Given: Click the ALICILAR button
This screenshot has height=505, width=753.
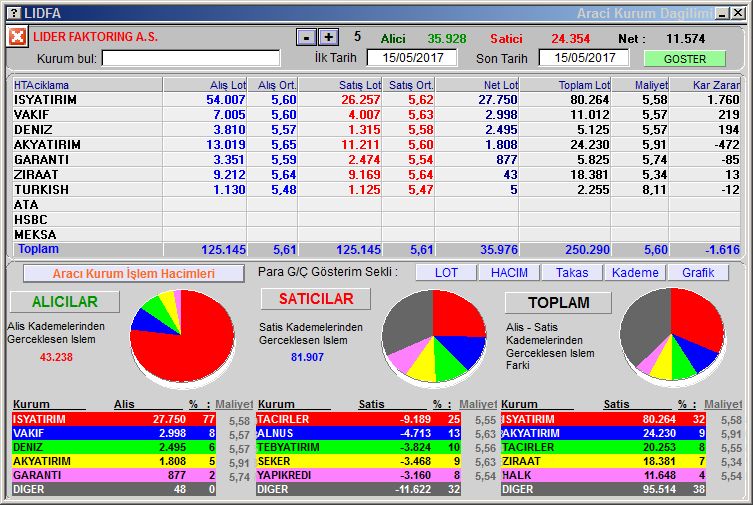Looking at the screenshot, I should [x=65, y=301].
